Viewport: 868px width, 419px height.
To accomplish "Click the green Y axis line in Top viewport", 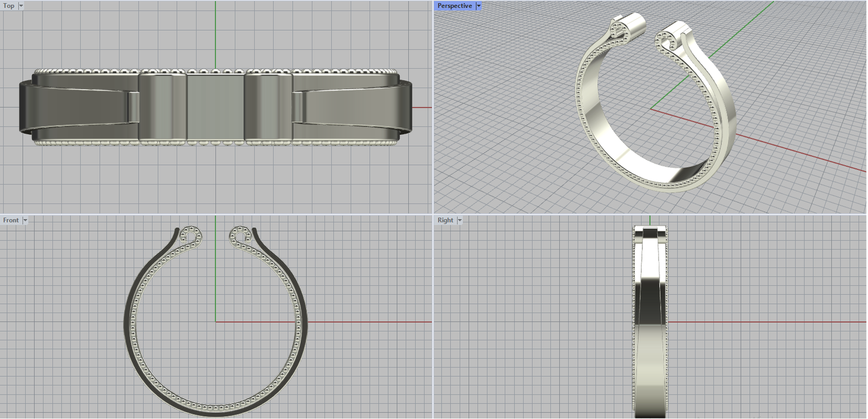I will click(x=215, y=33).
